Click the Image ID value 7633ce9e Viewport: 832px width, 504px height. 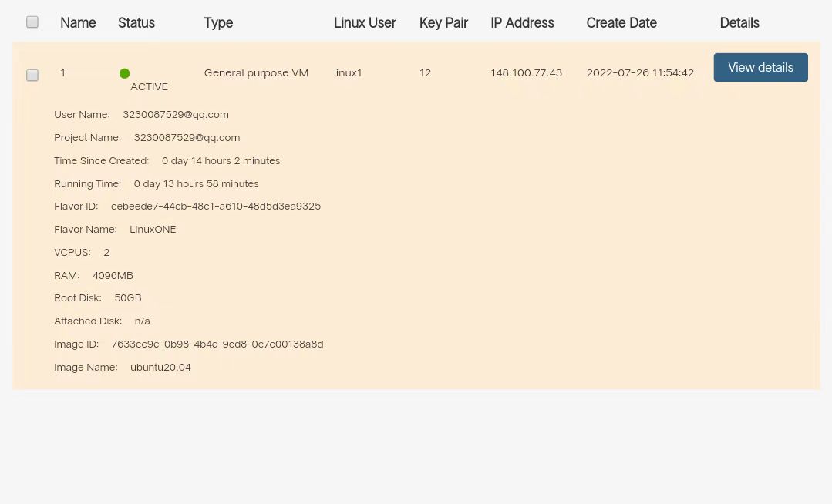click(217, 344)
